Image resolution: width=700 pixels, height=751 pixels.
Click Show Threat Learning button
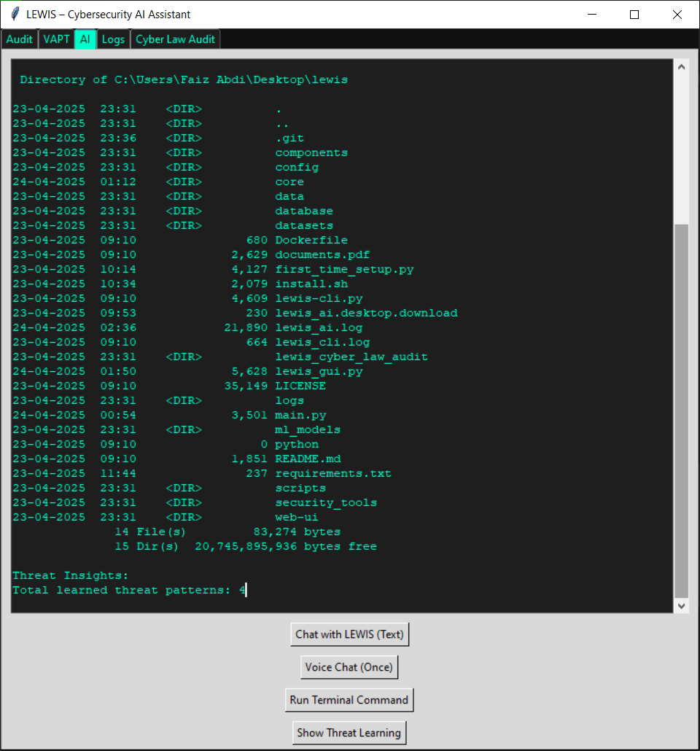tap(349, 733)
